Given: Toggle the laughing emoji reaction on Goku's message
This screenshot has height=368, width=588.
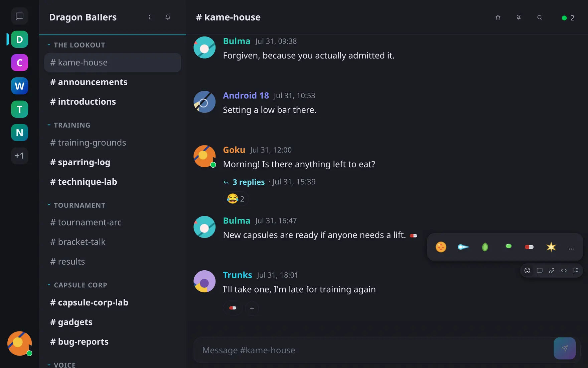Looking at the screenshot, I should click(x=236, y=199).
